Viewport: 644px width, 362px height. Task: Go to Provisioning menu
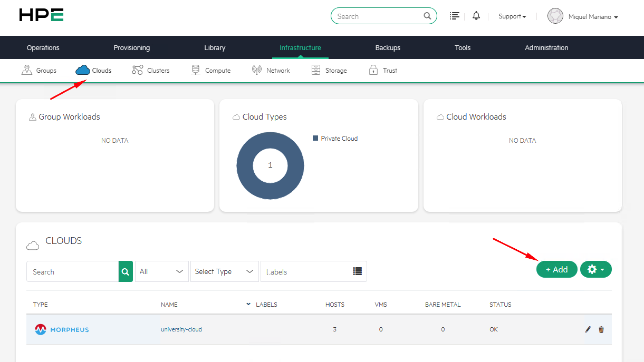pos(132,47)
